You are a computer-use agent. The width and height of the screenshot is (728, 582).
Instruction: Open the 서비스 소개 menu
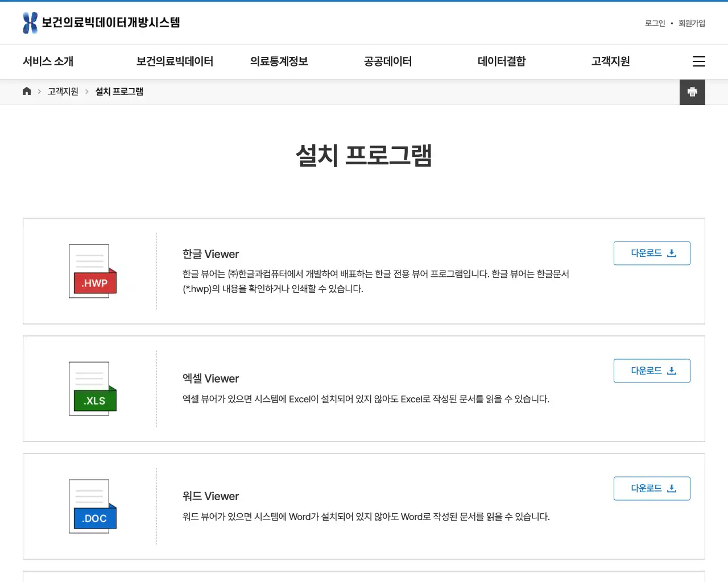[48, 61]
